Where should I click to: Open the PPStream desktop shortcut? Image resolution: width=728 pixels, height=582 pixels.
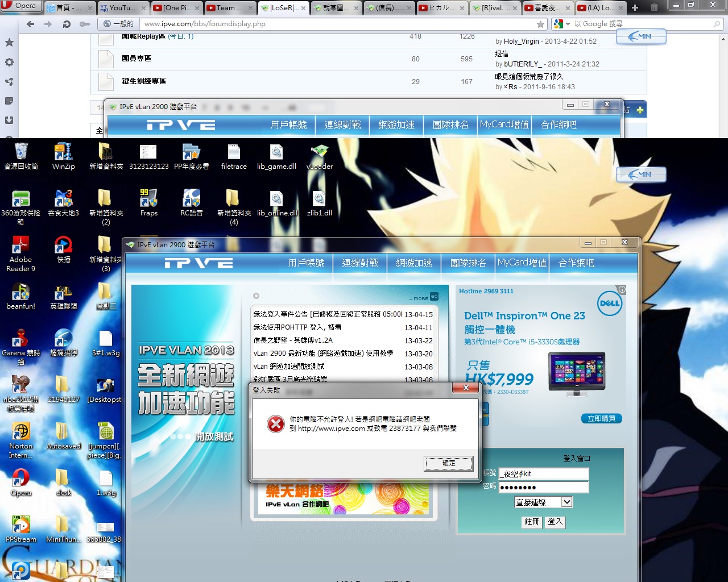point(20,525)
